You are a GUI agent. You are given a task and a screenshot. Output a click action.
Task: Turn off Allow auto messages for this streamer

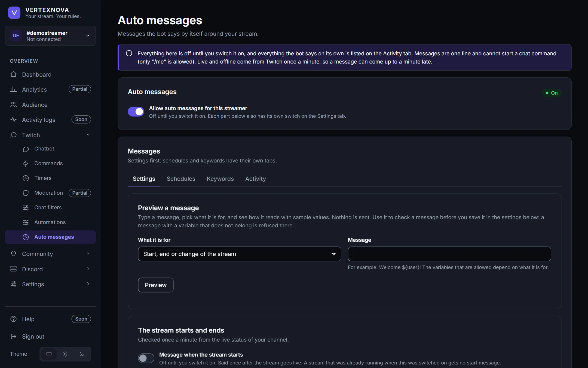coord(136,111)
